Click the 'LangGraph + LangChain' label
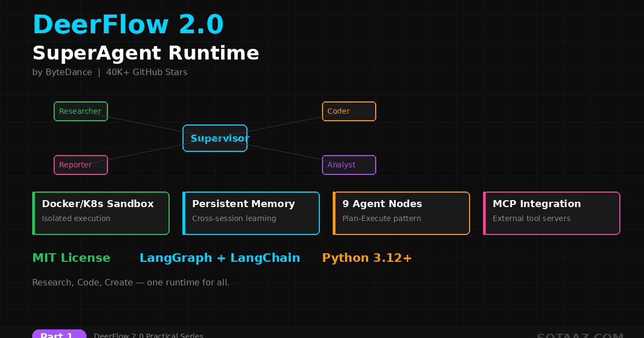644x338 pixels. pos(220,258)
